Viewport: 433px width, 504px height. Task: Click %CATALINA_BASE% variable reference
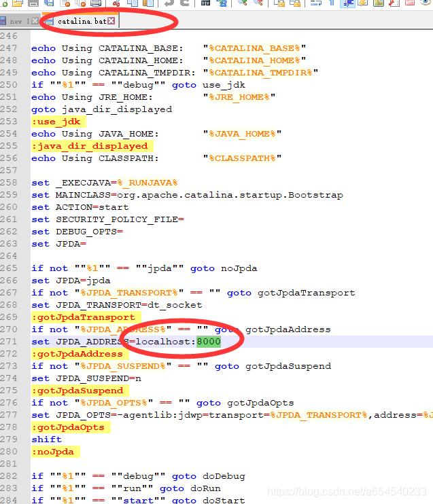pos(254,48)
